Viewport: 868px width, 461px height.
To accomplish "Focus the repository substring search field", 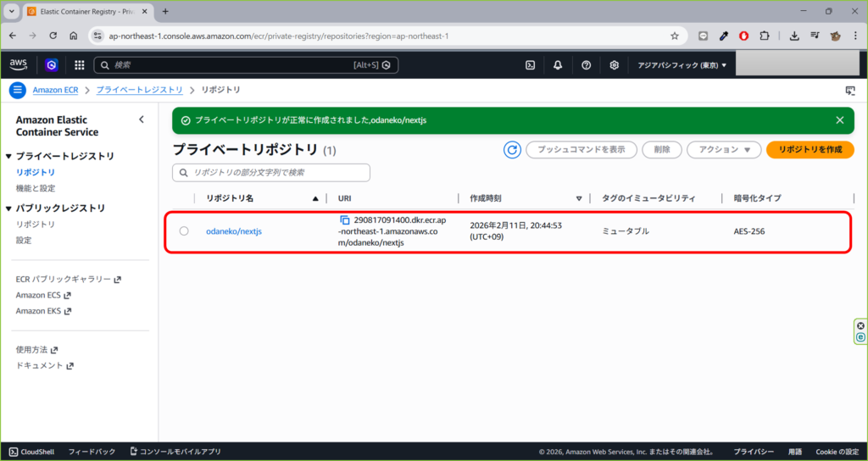I will click(271, 173).
